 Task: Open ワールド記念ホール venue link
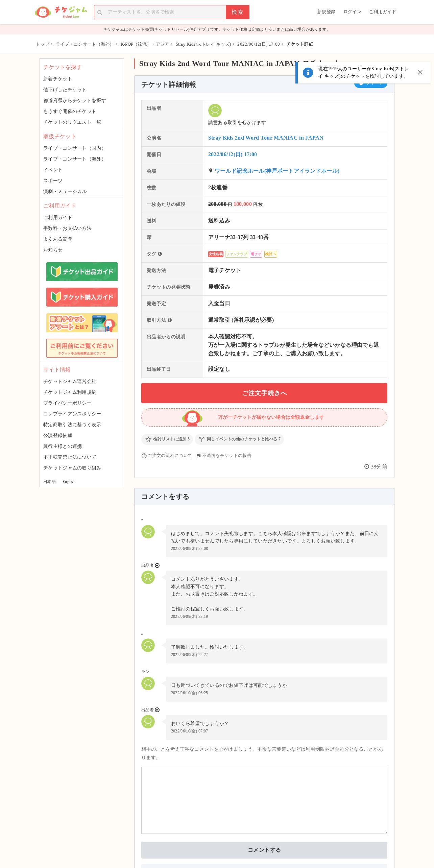click(277, 171)
